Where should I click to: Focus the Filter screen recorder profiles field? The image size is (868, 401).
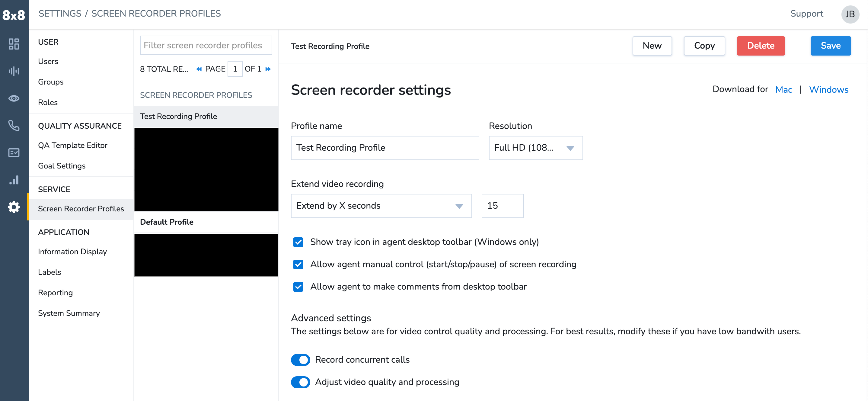(206, 45)
